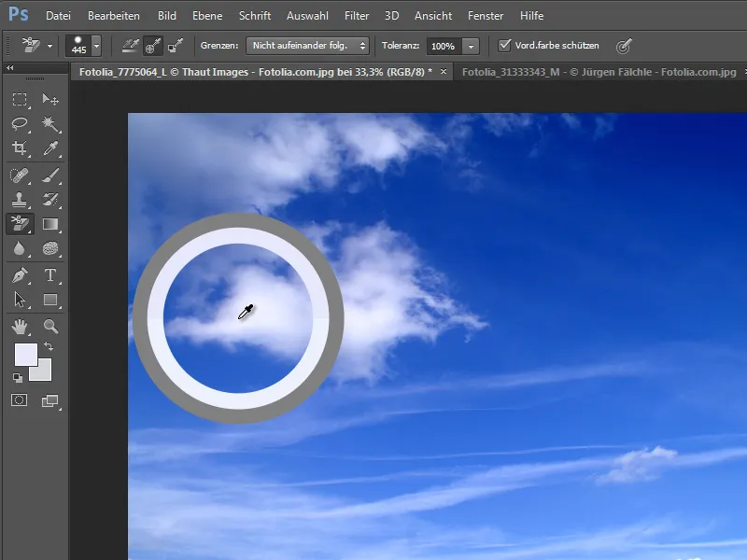Open the 3D menu
Image resolution: width=747 pixels, height=560 pixels.
[x=391, y=16]
